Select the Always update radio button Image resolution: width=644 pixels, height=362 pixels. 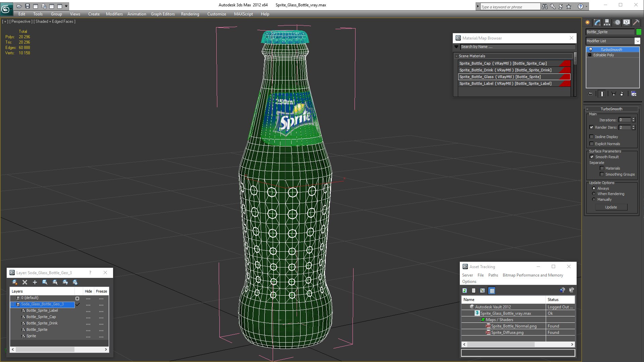click(594, 188)
